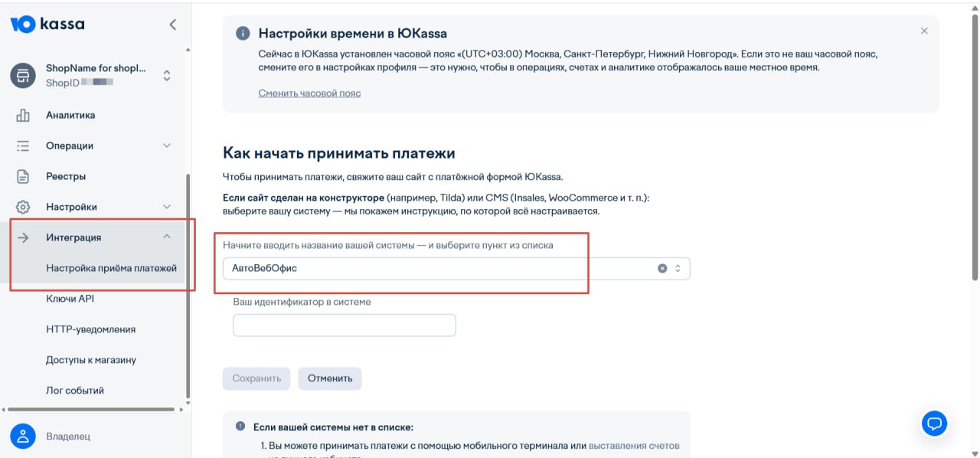Click the Отменить button
The width and height of the screenshot is (980, 458).
pos(329,378)
